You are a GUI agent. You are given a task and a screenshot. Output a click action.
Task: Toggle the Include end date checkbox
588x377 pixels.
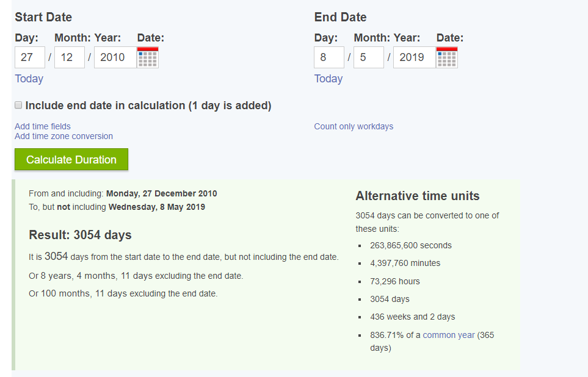(18, 106)
